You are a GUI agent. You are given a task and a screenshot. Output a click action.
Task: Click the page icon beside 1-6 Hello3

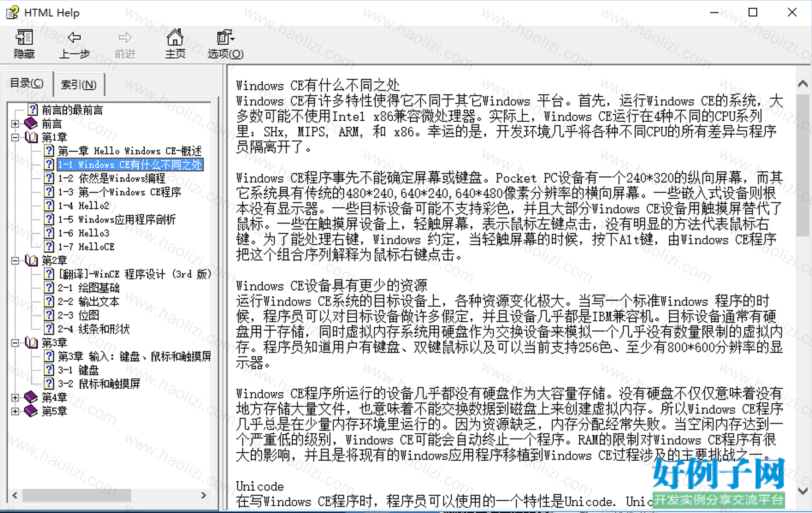(49, 233)
